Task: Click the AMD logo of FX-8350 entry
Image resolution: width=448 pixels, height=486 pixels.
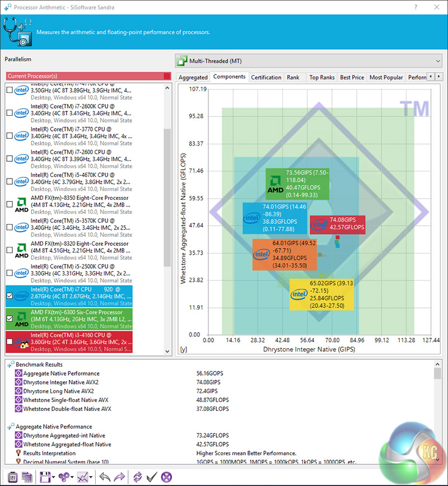Action: [21, 205]
